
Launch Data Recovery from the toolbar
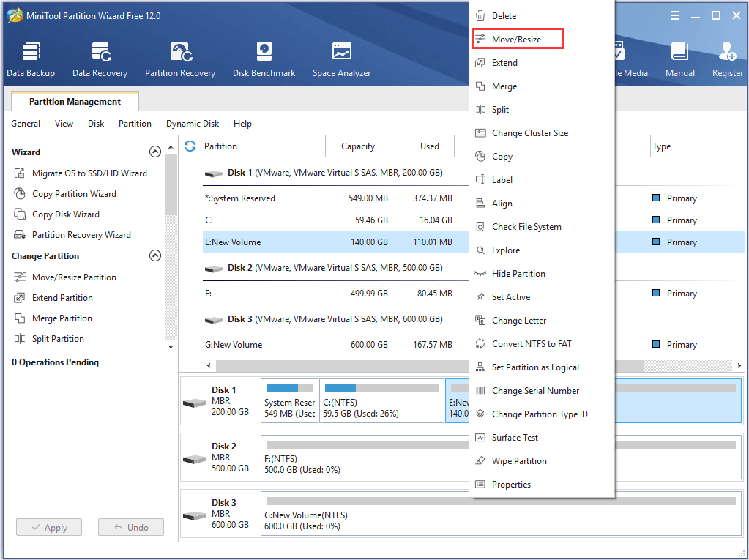pyautogui.click(x=100, y=59)
